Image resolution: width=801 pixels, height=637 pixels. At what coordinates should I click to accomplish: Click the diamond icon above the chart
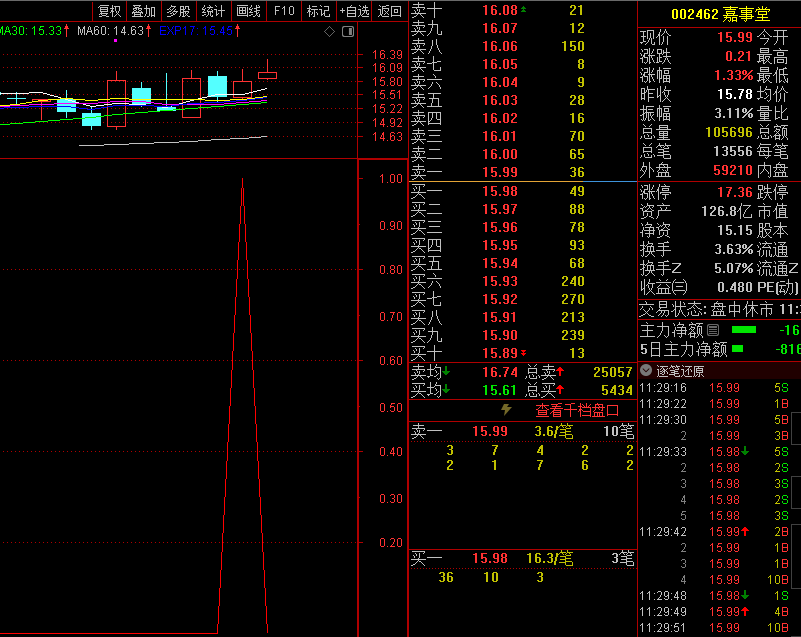pyautogui.click(x=329, y=33)
